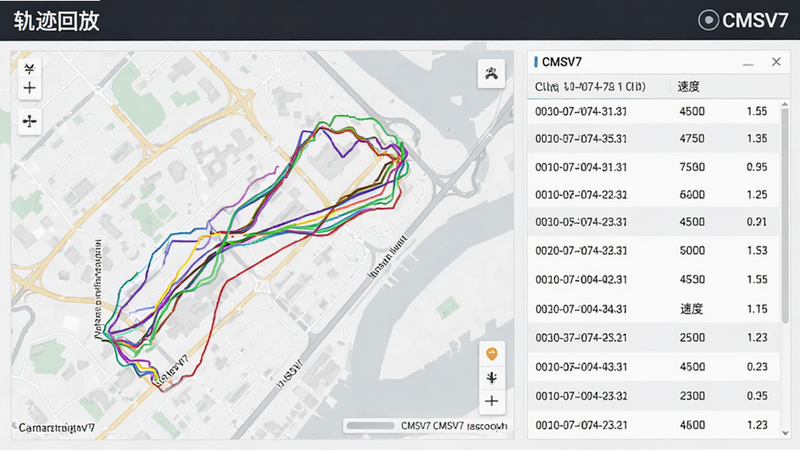Select the row 0010-07-004-23.32
This screenshot has width=800, height=450.
pos(654,395)
